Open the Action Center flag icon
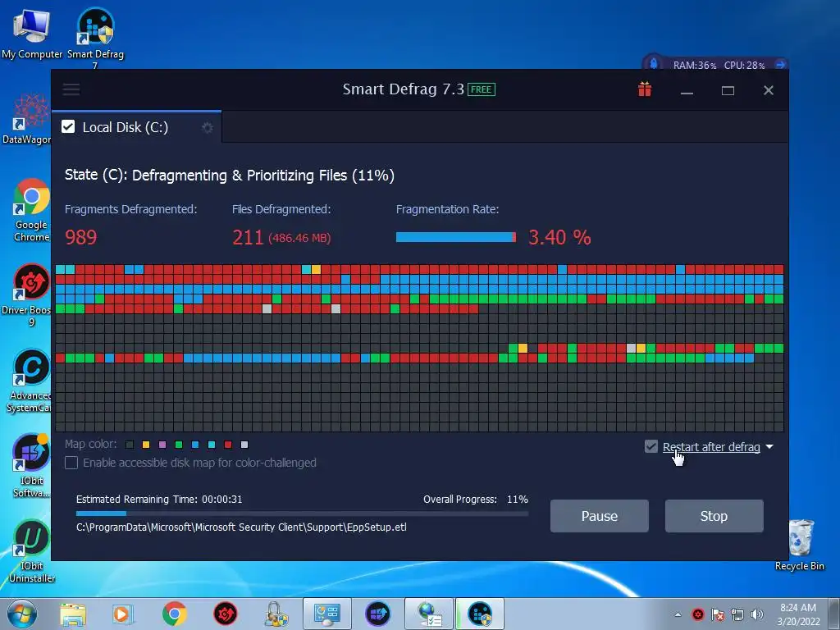 point(717,614)
